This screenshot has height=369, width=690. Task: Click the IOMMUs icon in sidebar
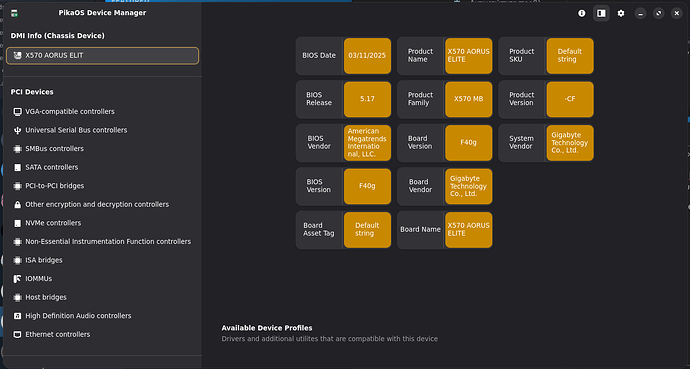(17, 279)
